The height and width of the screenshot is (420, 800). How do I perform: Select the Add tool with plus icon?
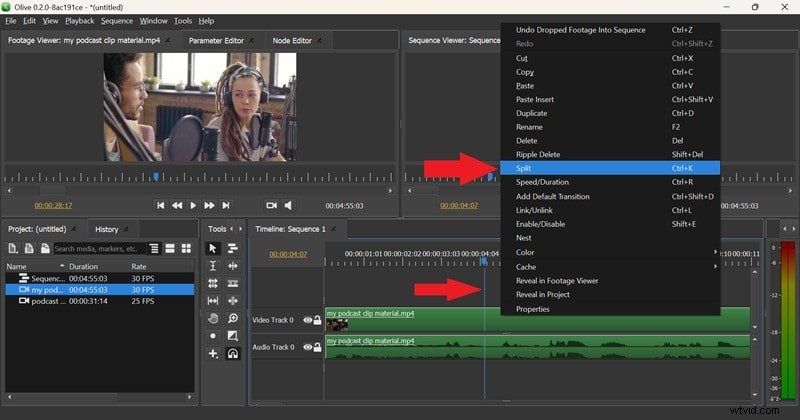tap(213, 353)
